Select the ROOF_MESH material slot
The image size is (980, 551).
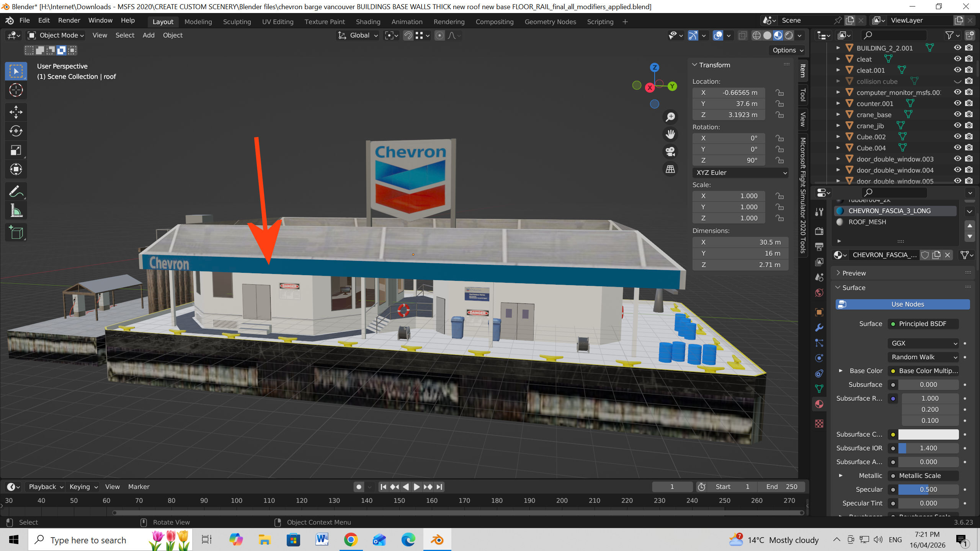pyautogui.click(x=896, y=222)
